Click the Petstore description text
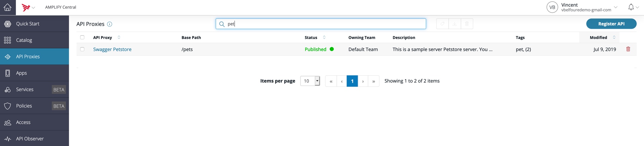This screenshot has height=146, width=644. (x=442, y=49)
